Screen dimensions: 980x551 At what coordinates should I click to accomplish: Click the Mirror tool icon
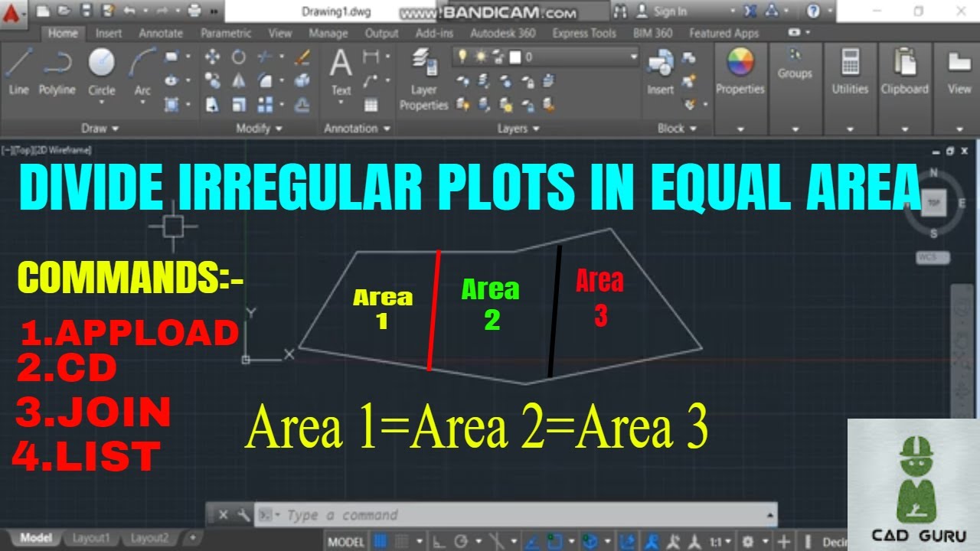[239, 80]
